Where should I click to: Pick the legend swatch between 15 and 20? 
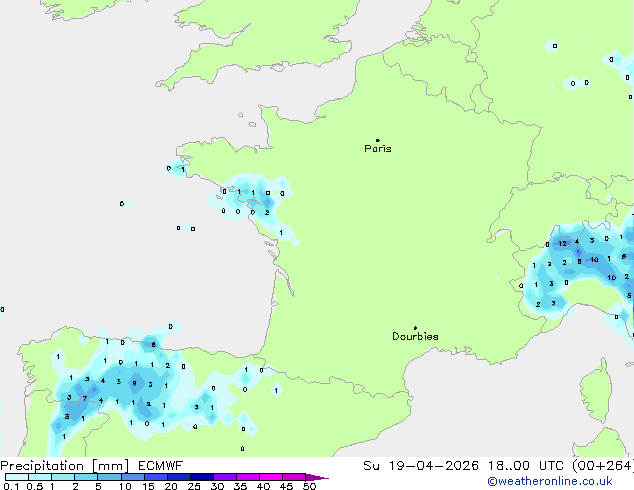pos(155,477)
